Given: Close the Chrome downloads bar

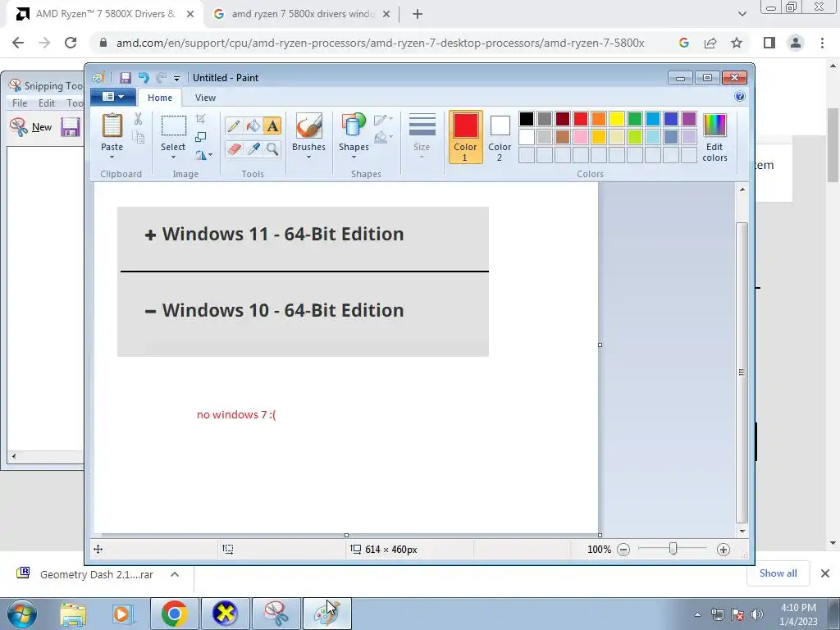Looking at the screenshot, I should [825, 573].
